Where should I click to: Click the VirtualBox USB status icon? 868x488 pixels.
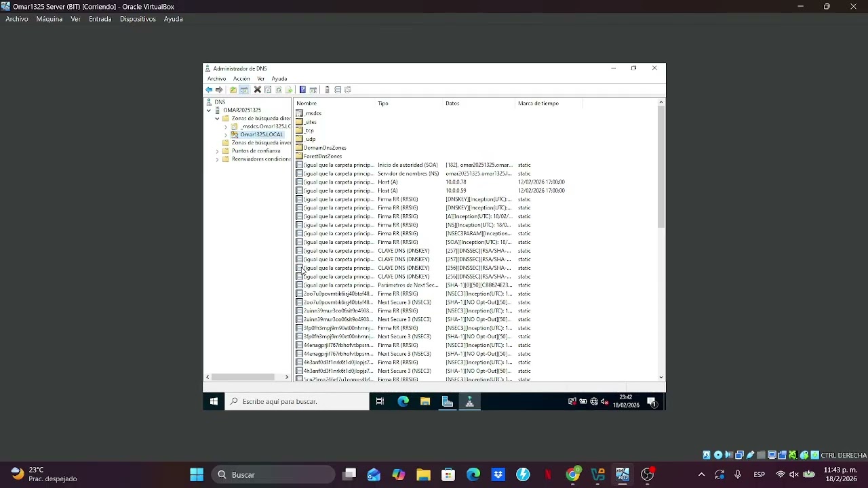[x=750, y=455]
